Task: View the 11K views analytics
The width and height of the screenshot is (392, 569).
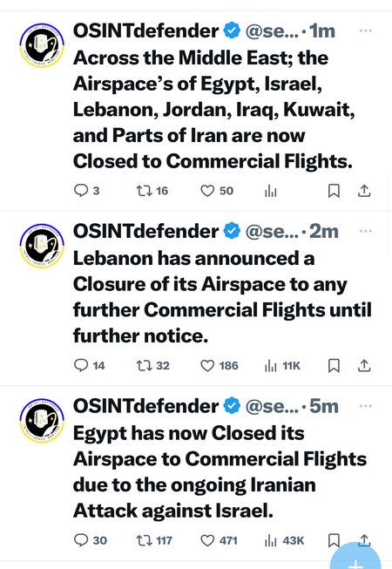Action: click(282, 366)
